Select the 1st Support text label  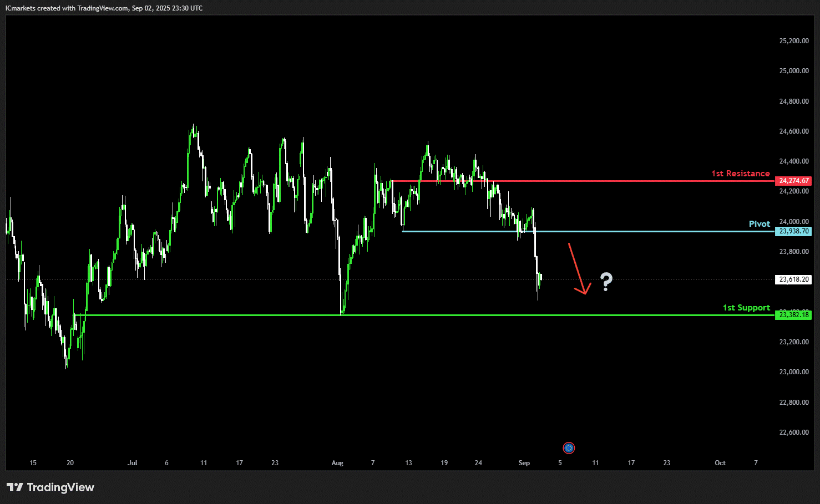coord(746,308)
